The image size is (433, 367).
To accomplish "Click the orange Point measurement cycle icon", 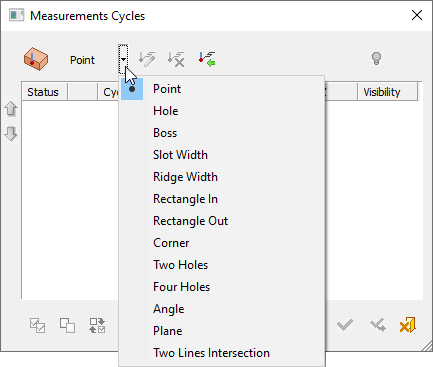I will [36, 59].
